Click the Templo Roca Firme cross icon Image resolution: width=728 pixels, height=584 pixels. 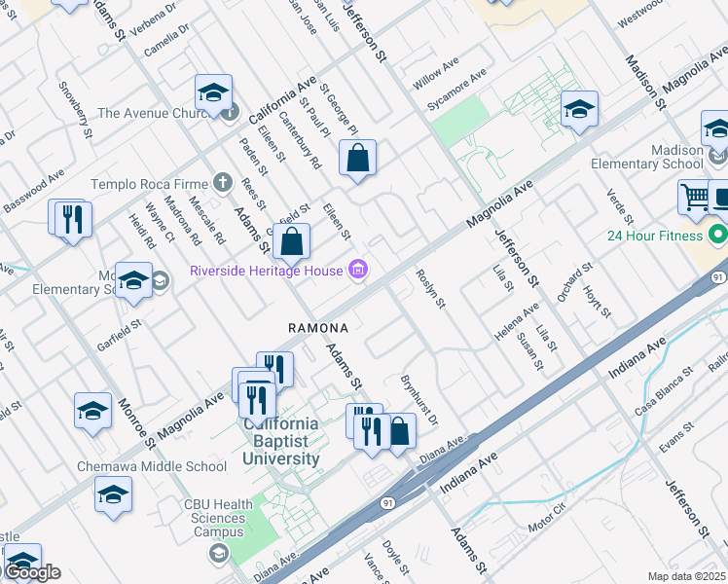[x=223, y=182]
